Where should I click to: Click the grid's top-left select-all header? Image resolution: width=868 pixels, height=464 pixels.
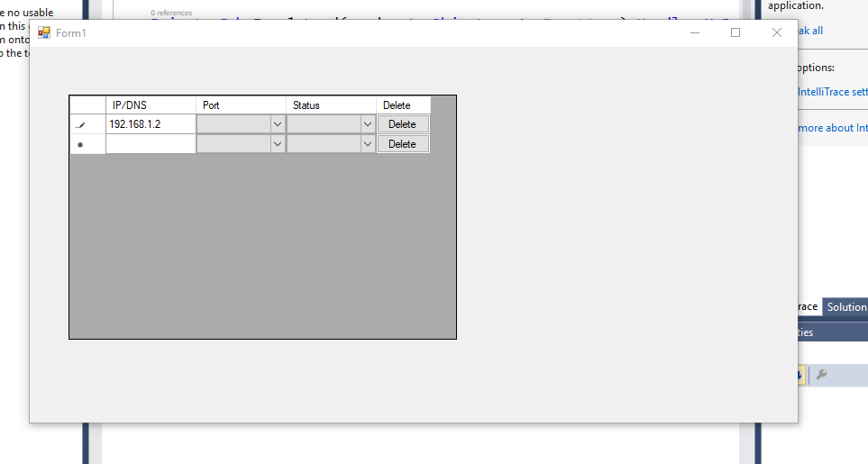87,105
